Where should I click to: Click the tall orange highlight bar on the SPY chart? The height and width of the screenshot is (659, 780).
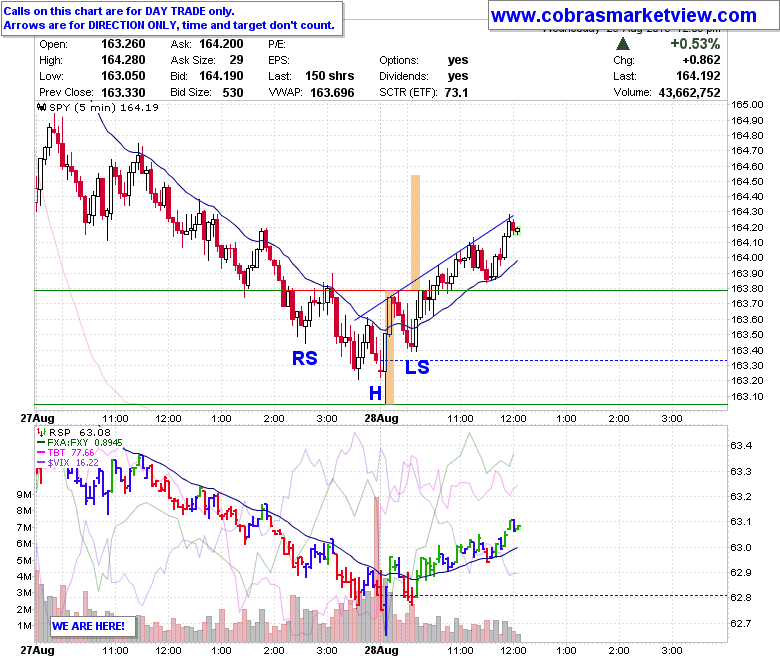[x=415, y=232]
